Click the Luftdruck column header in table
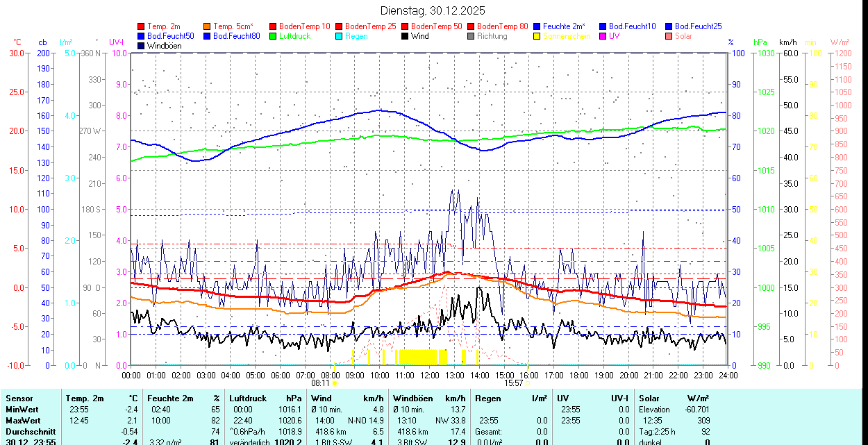This screenshot has width=868, height=445. tap(249, 398)
